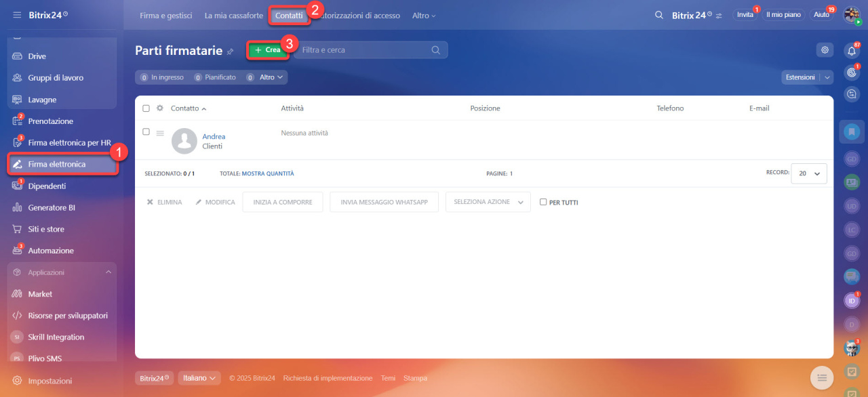868x397 pixels.
Task: Click the user profile avatar top right
Action: click(852, 15)
